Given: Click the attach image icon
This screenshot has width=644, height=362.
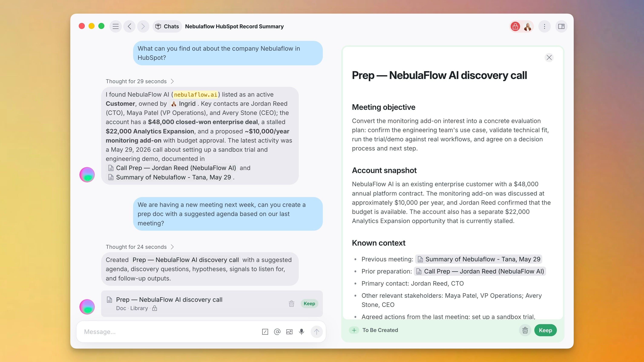Looking at the screenshot, I should tap(289, 332).
